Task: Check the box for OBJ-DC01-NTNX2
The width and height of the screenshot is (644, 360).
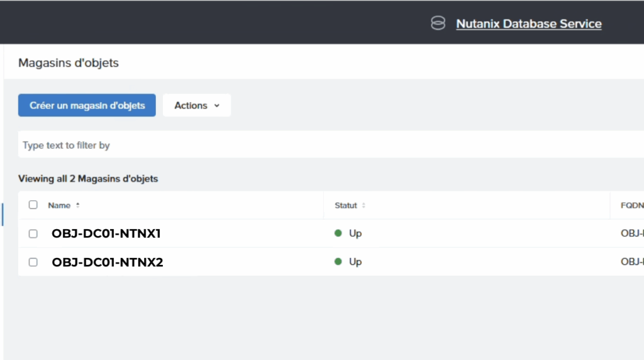Action: click(x=33, y=262)
